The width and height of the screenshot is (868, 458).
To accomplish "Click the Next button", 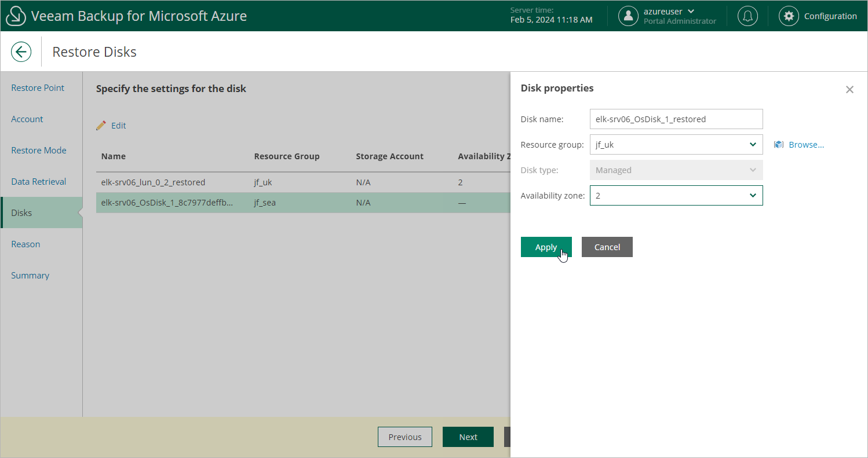I will click(x=468, y=437).
